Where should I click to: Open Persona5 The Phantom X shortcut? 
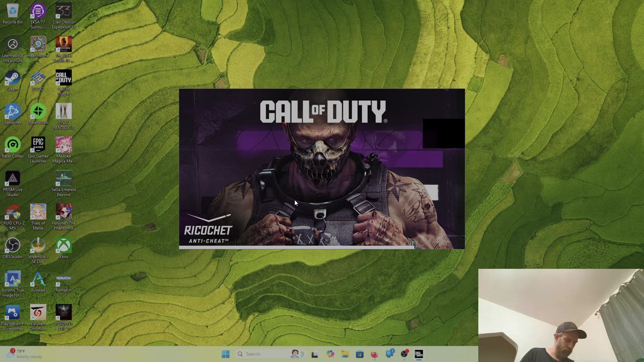(x=63, y=218)
